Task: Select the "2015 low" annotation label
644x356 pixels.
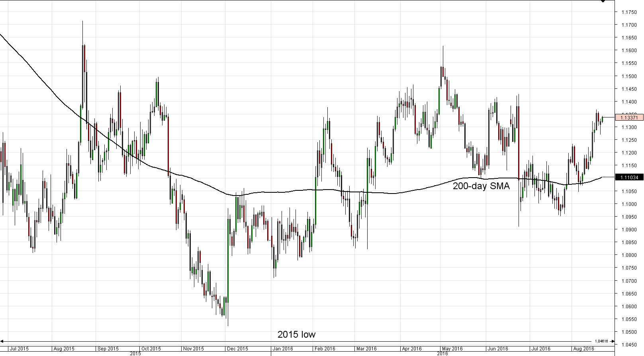Action: tap(297, 334)
